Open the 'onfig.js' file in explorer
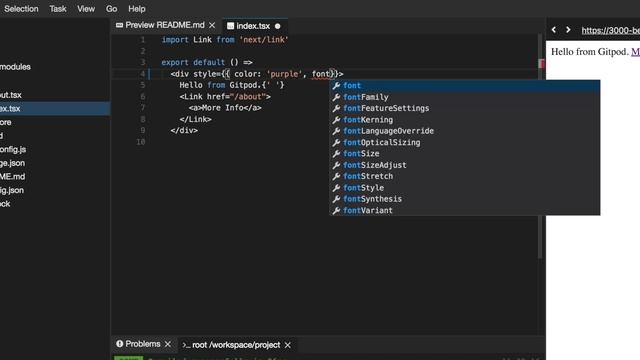 (x=13, y=149)
